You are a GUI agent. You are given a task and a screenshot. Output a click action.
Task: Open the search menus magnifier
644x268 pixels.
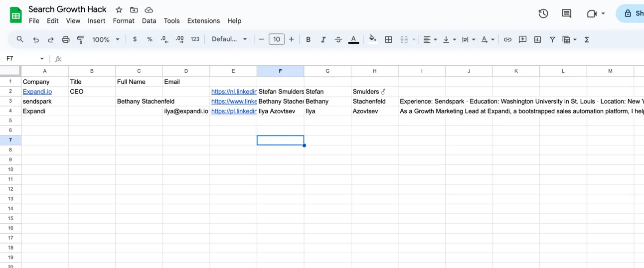pos(20,39)
